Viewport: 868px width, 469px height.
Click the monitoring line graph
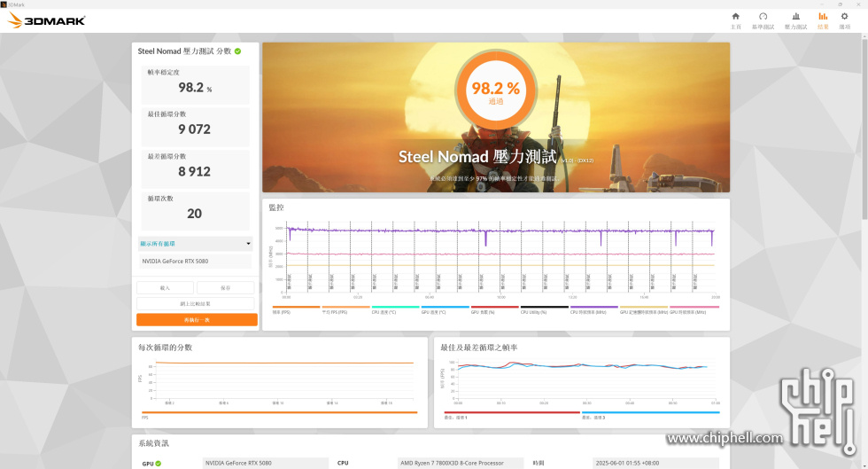(501, 258)
